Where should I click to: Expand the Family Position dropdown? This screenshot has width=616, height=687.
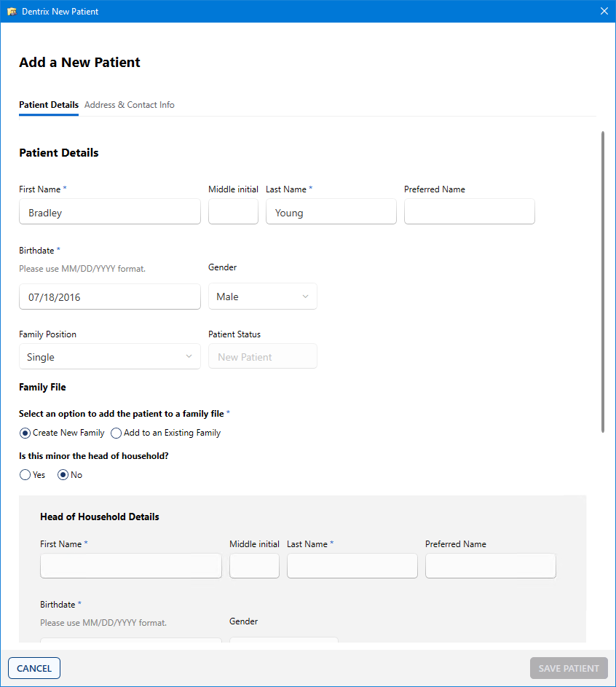coord(109,357)
